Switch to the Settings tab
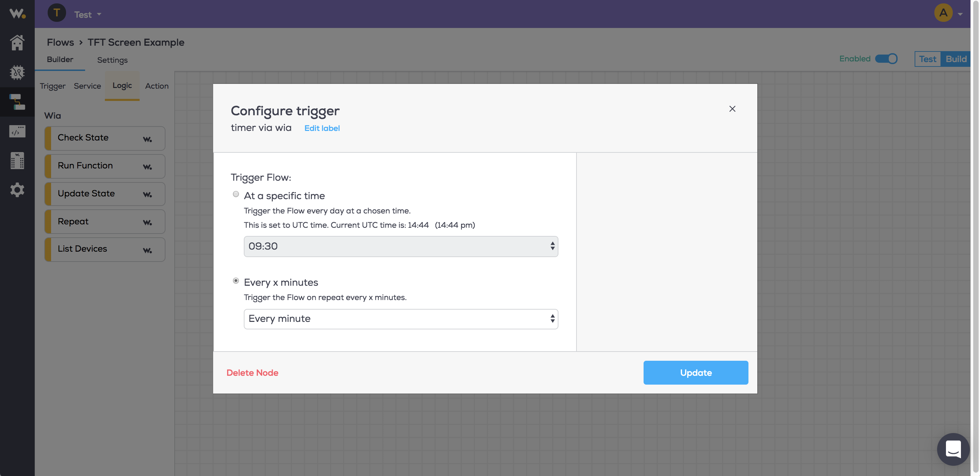980x476 pixels. pyautogui.click(x=112, y=60)
